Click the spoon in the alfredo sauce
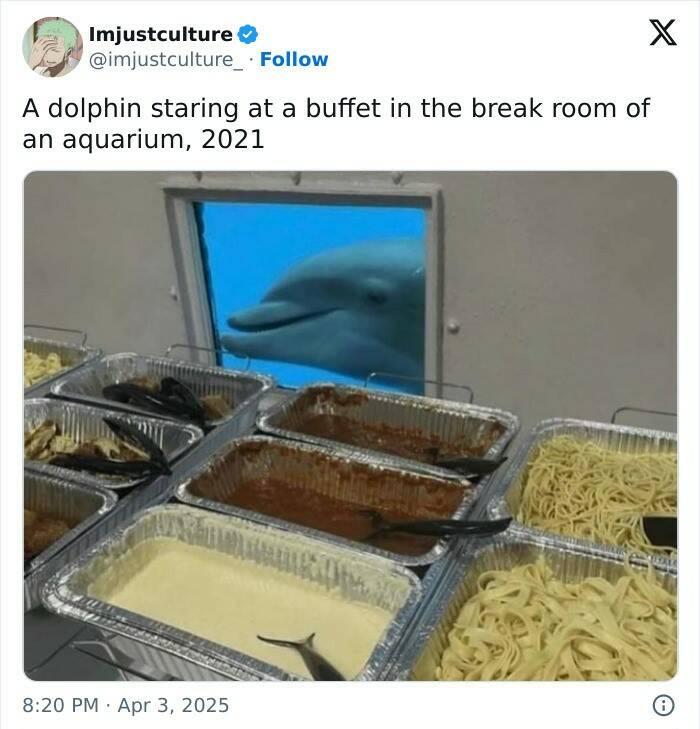 (x=304, y=656)
